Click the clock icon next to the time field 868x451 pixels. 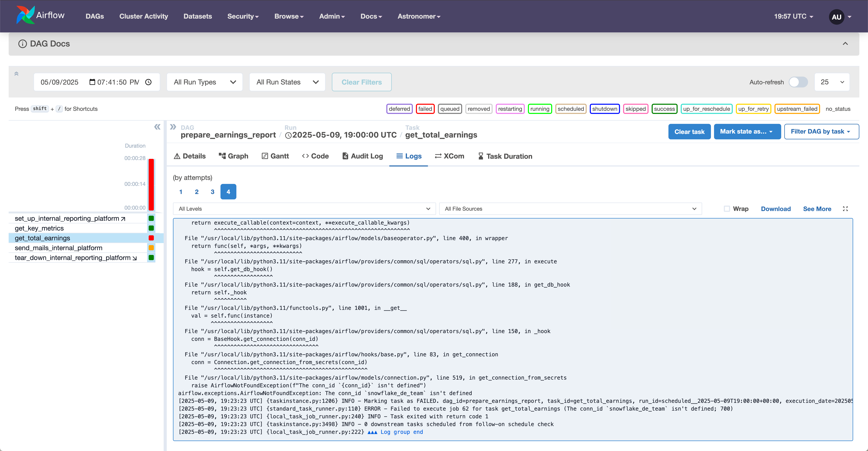coord(148,82)
